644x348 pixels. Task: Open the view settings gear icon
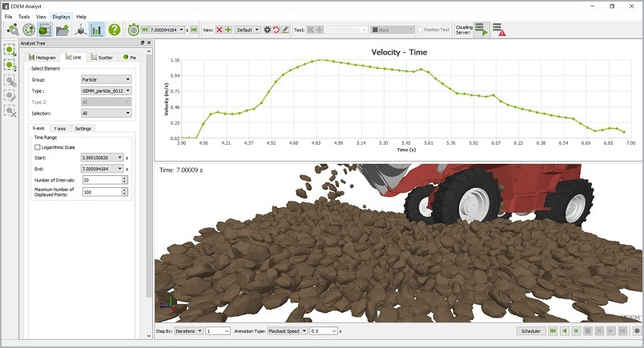[268, 30]
